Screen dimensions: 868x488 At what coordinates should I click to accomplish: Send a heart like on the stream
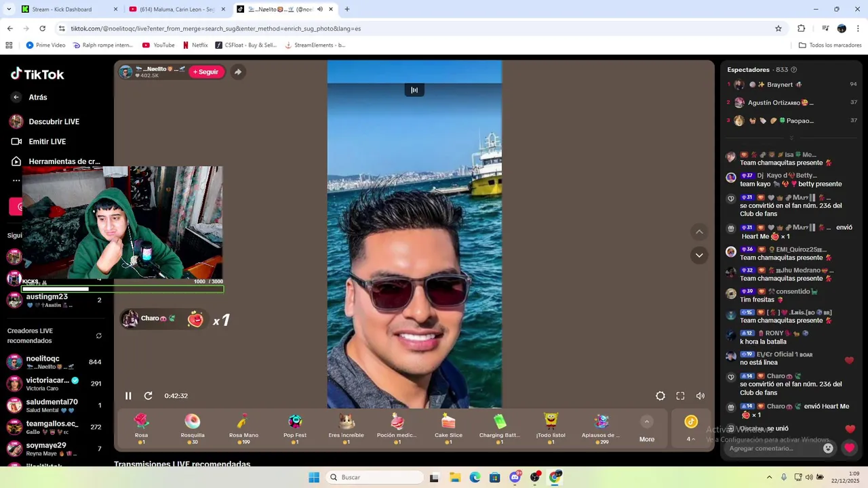849,448
